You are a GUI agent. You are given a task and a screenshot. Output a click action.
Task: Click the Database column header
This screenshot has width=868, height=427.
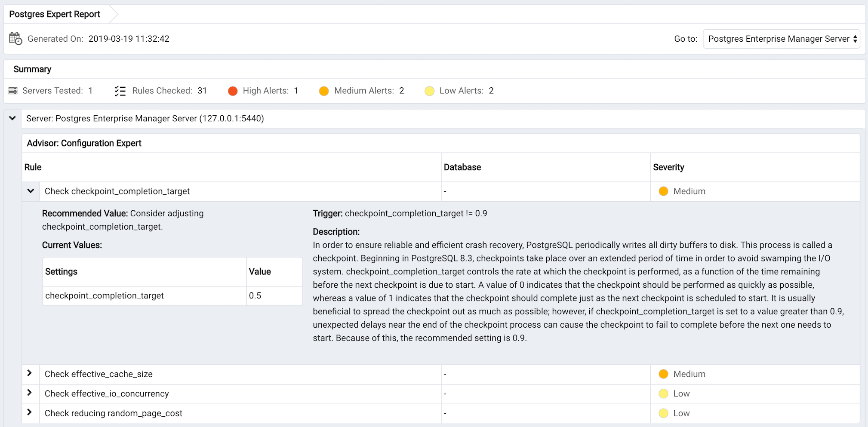[x=462, y=167]
